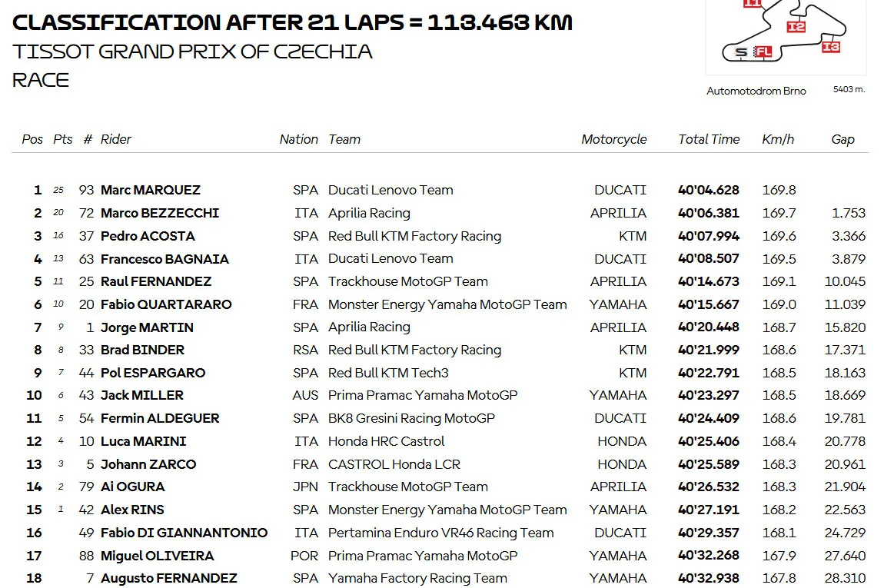Click Fabio DI GIANNANTONIO rider name
Image resolution: width=894 pixels, height=588 pixels.
(184, 533)
